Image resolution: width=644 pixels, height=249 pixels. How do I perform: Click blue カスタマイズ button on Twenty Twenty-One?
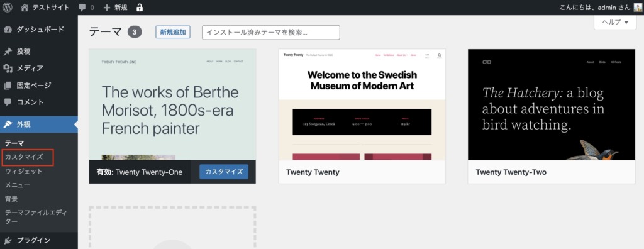tap(224, 172)
